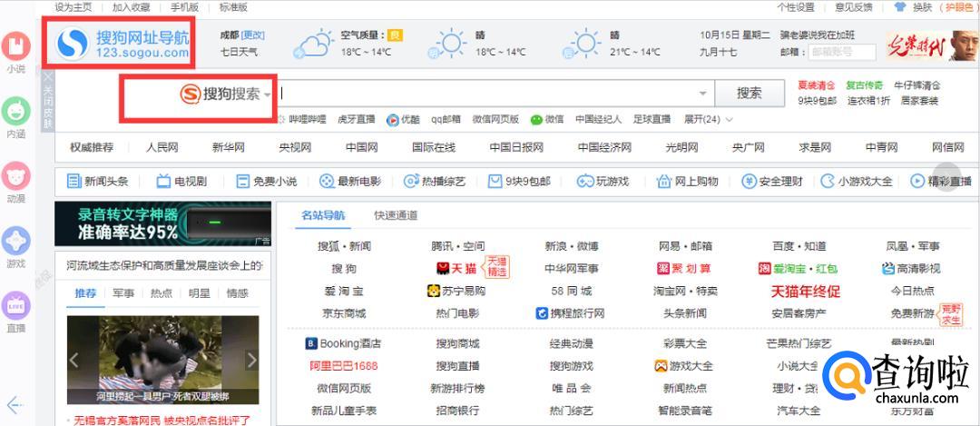Screen dimensions: 980x426
Task: Show next slide in news carousel
Action: tap(252, 360)
